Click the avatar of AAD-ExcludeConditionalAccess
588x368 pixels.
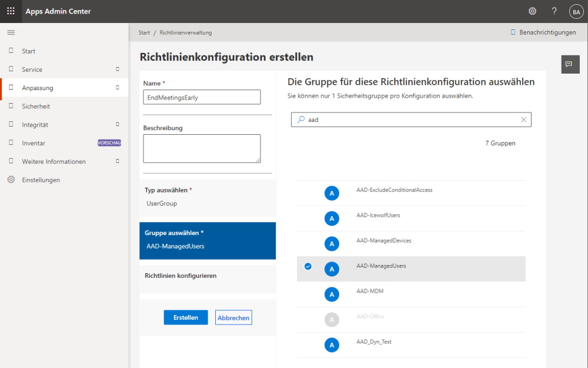pos(332,193)
